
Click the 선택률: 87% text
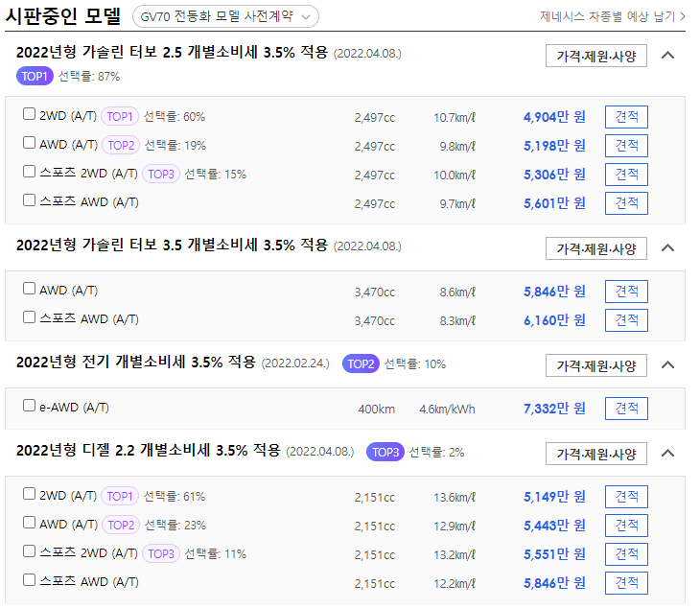point(89,77)
